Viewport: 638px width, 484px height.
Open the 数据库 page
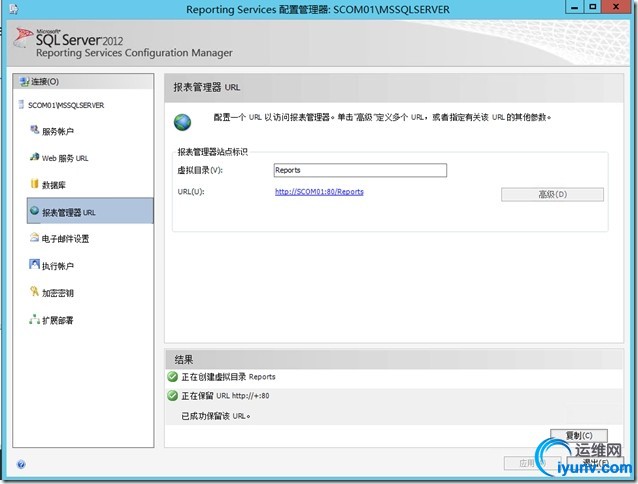53,185
